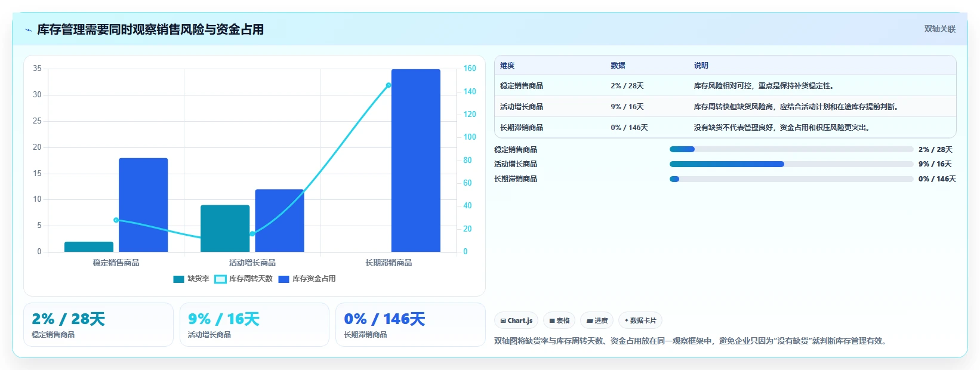This screenshot has width=980, height=370.
Task: Click the header icon beside the title
Action: [28, 30]
